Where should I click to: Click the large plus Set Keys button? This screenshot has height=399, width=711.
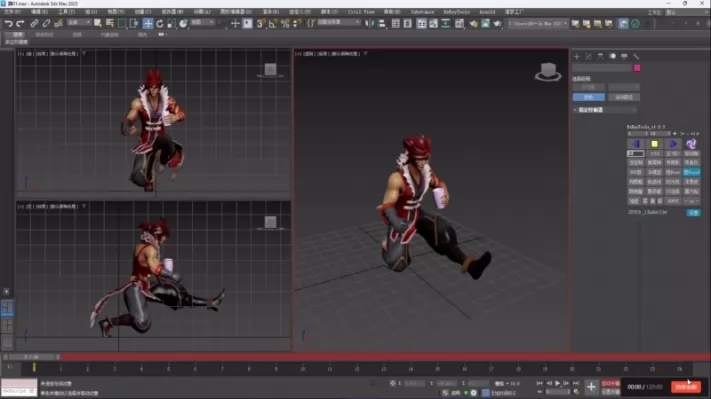(591, 387)
